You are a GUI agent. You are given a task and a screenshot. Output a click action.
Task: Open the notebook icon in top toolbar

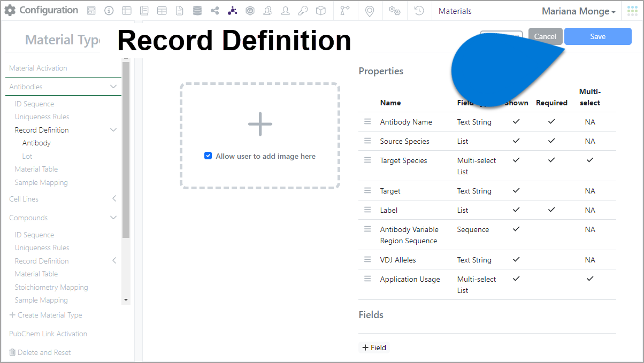click(144, 11)
